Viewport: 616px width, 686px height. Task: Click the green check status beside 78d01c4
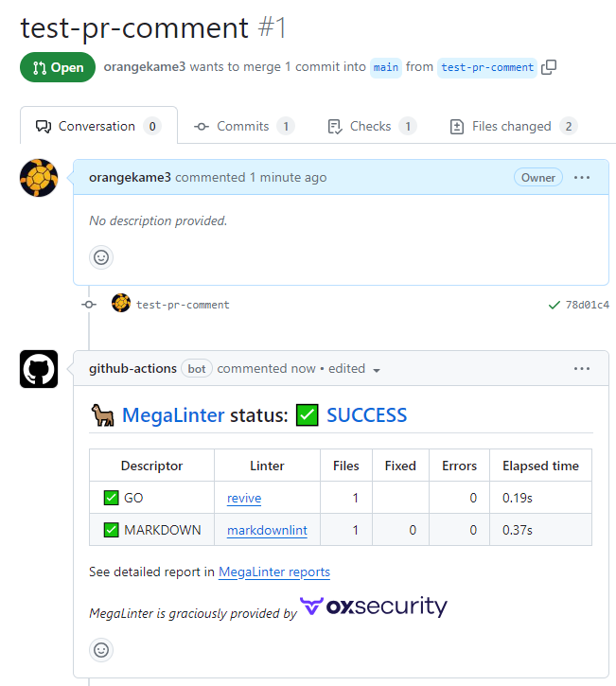coord(554,305)
